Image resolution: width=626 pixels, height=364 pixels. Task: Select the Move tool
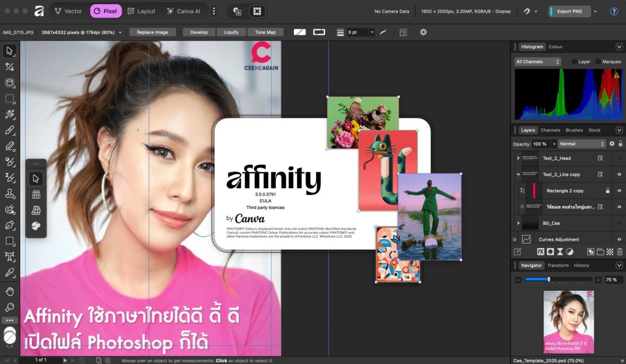click(9, 52)
